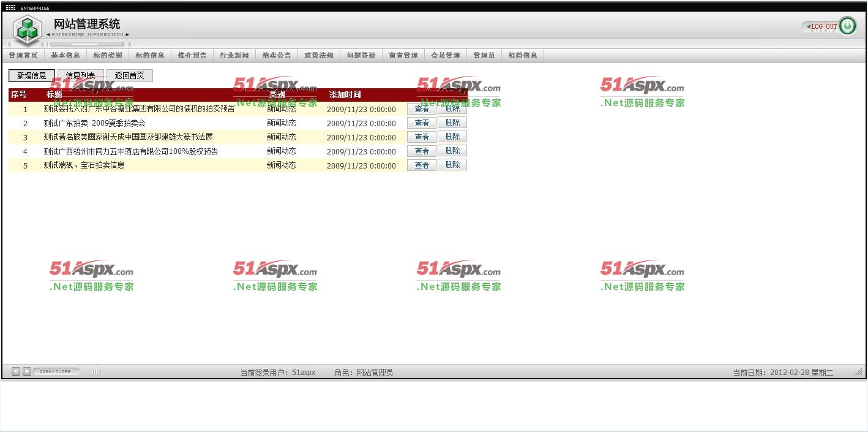Screen dimensions: 868x432
Task: Click title 测试广西梧州市同力五丰酒店有限公司100%股权预告
Action: (x=130, y=151)
